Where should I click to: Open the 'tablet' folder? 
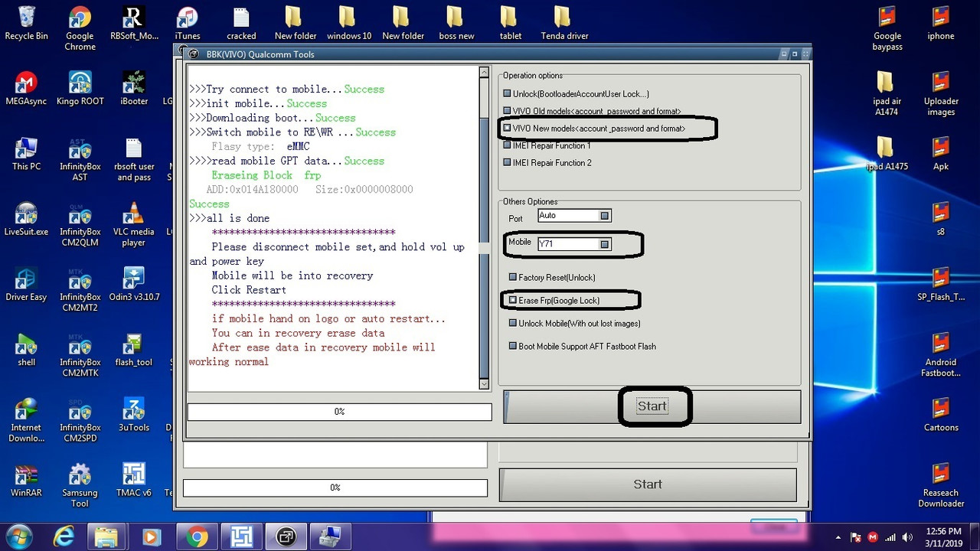(x=510, y=22)
